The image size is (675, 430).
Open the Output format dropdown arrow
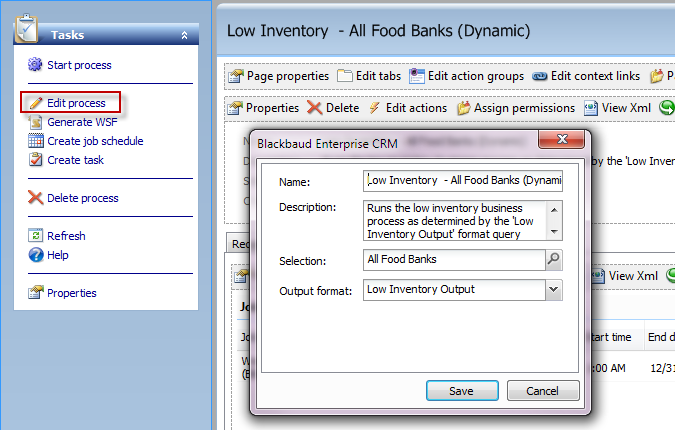[554, 290]
